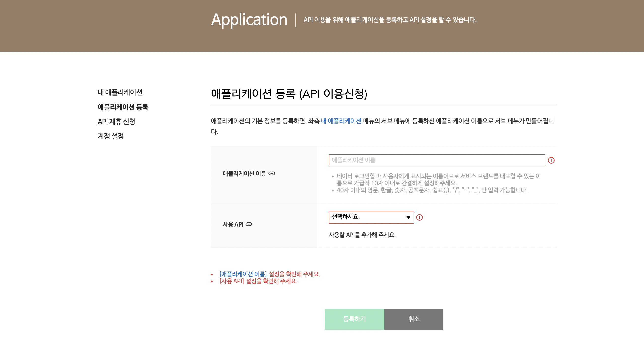Image resolution: width=644 pixels, height=340 pixels.
Task: Follow blue 내 애플리케이션 link in description
Action: [x=341, y=121]
